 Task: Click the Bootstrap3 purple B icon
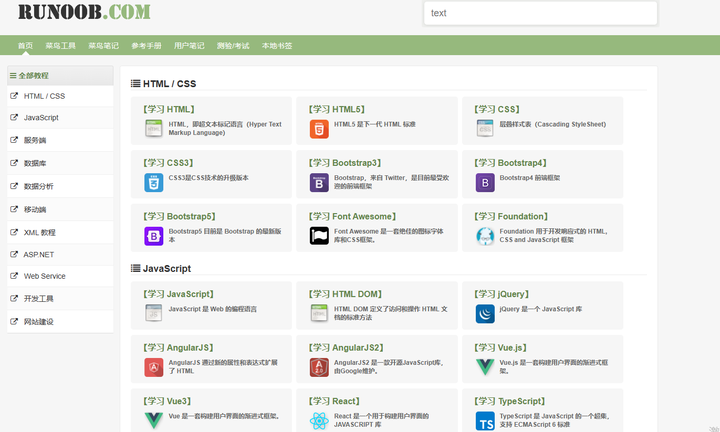319,182
